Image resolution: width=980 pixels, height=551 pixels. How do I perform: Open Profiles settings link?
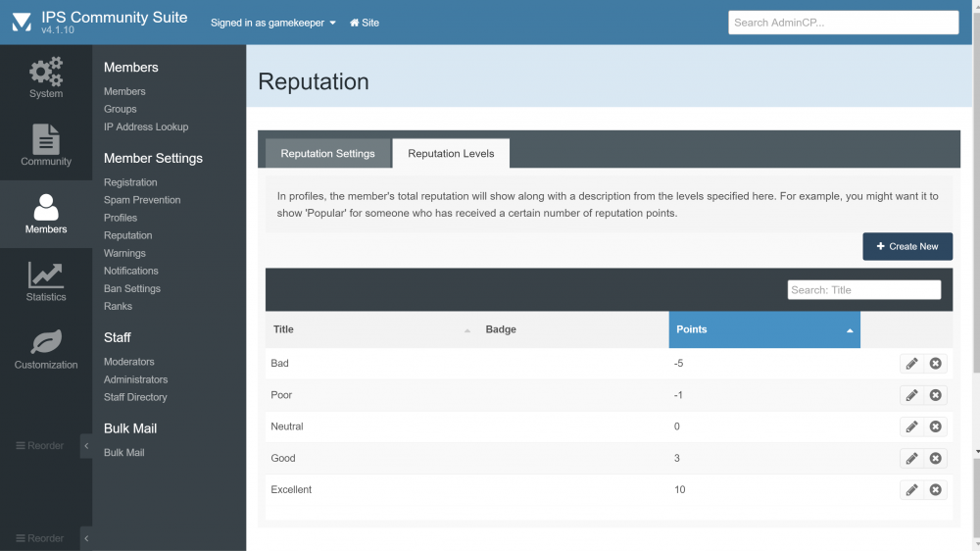click(x=120, y=218)
